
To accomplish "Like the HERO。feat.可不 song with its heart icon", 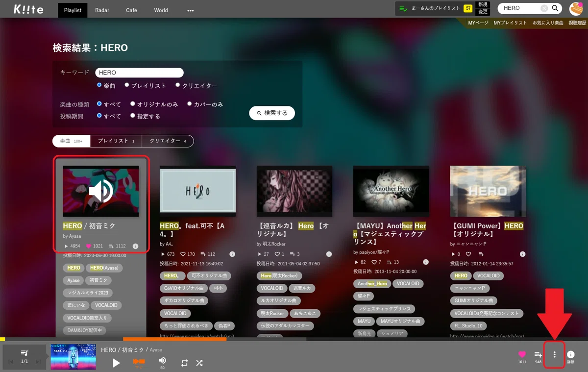I will click(183, 254).
